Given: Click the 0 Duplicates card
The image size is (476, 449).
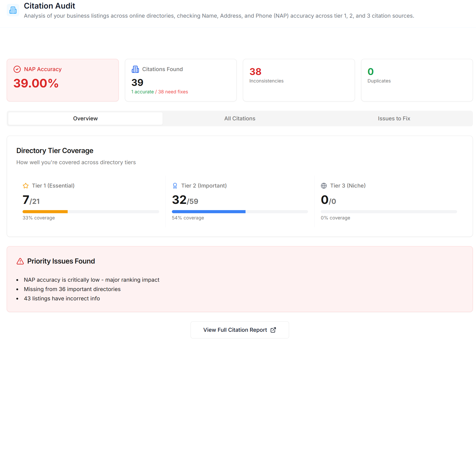Looking at the screenshot, I should [417, 80].
